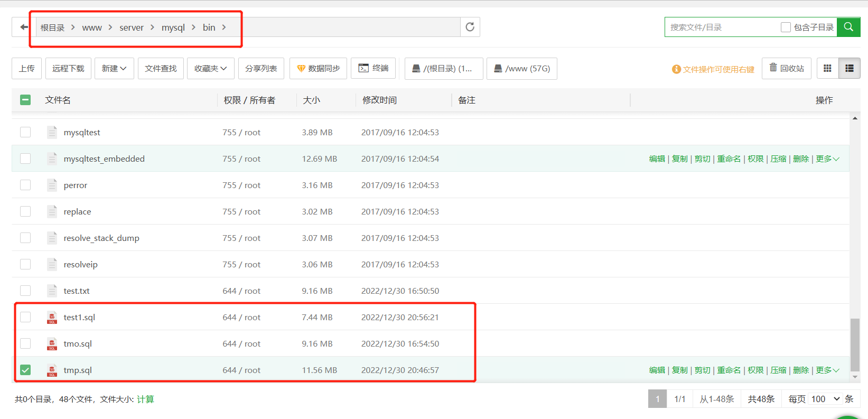Check the resolve_stack_dump row checkbox
The width and height of the screenshot is (868, 419).
tap(25, 238)
